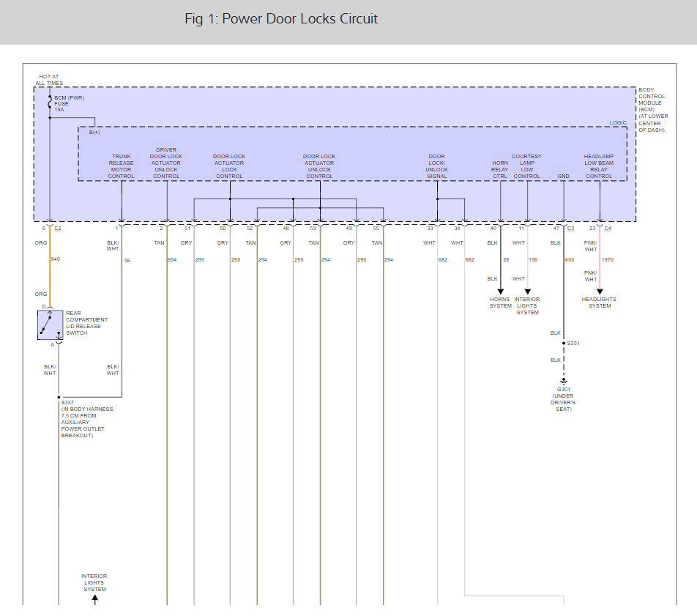Click terminal 'A' on the release switch

(x=53, y=345)
